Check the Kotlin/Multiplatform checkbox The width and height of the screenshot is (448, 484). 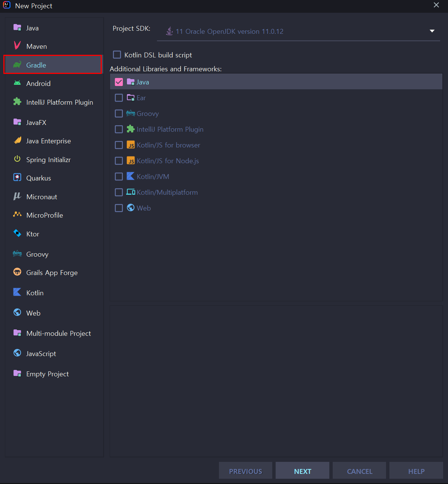click(119, 192)
